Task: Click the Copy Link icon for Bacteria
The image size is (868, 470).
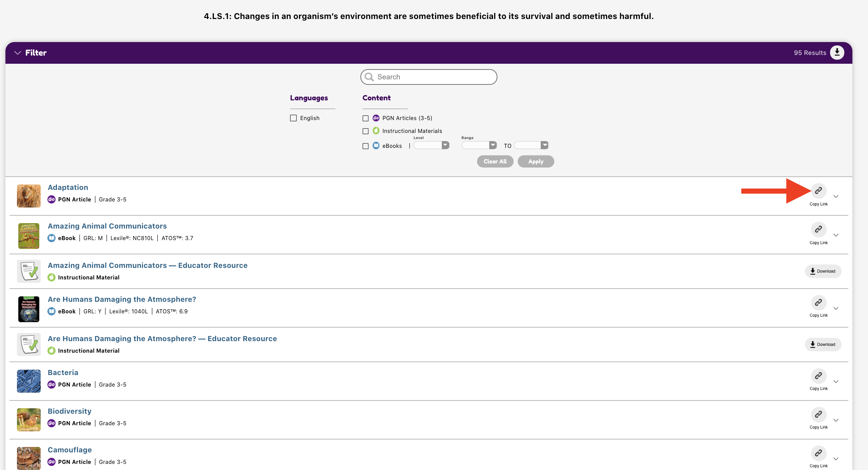Action: point(818,376)
